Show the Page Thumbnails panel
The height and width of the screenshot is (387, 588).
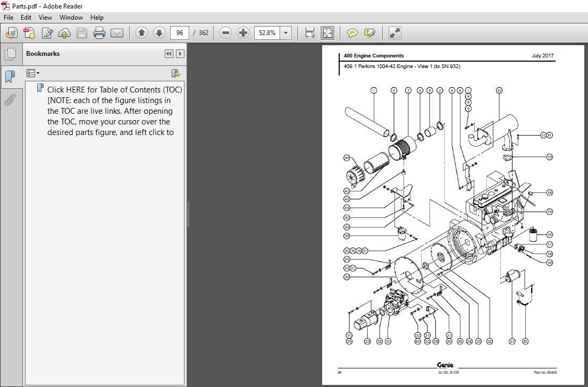tap(11, 54)
